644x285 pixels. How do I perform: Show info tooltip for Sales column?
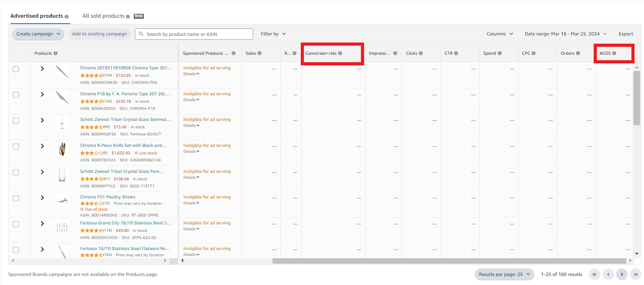(x=259, y=53)
